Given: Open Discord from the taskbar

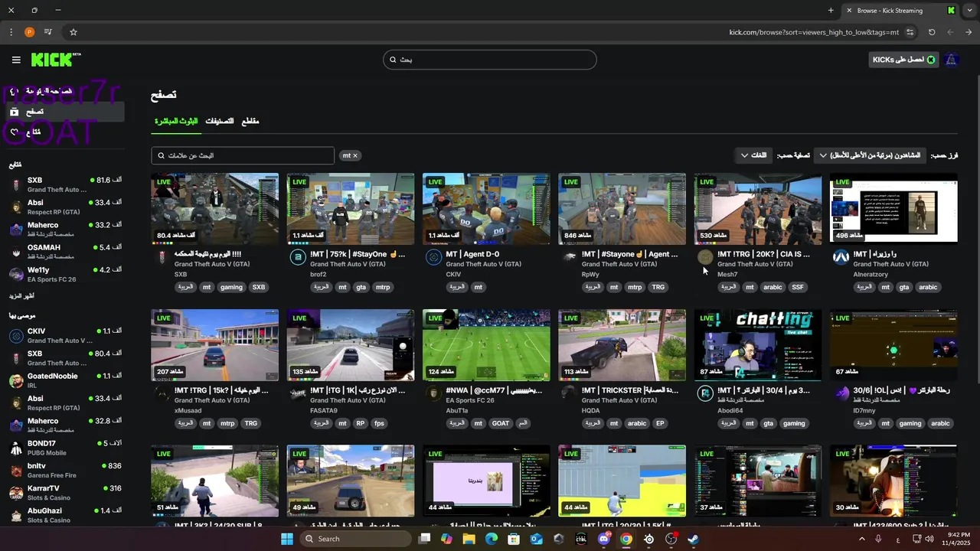Looking at the screenshot, I should (603, 539).
